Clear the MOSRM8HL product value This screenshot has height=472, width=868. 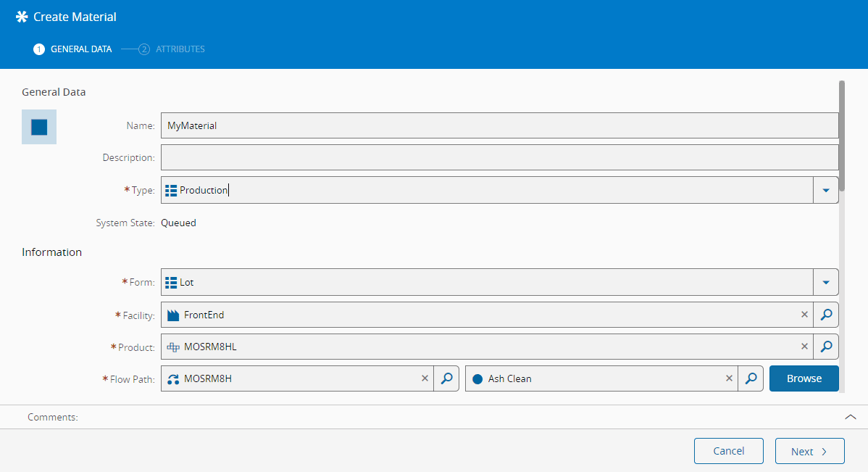(804, 347)
